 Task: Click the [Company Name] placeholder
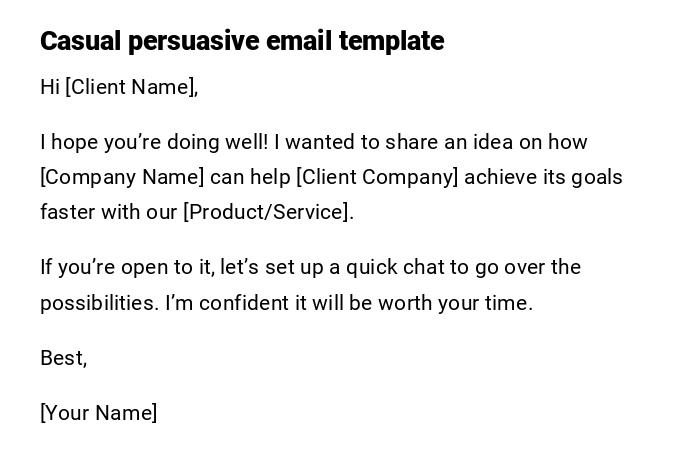(x=122, y=177)
